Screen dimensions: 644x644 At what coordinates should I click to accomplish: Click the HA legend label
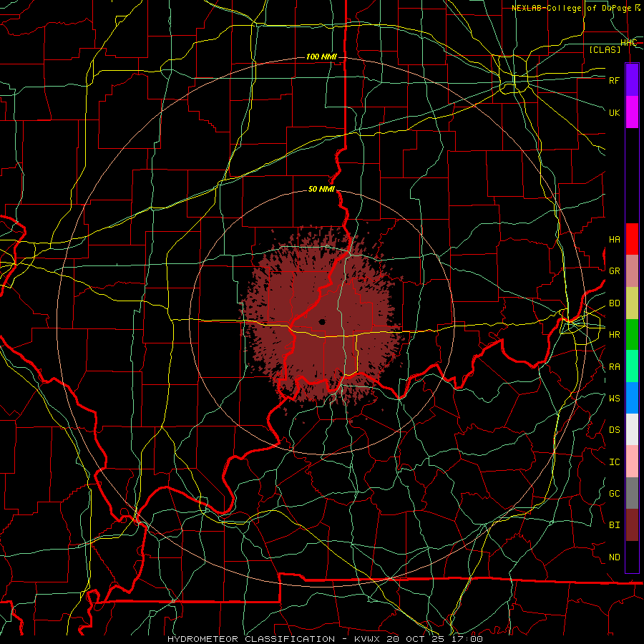[x=614, y=240]
